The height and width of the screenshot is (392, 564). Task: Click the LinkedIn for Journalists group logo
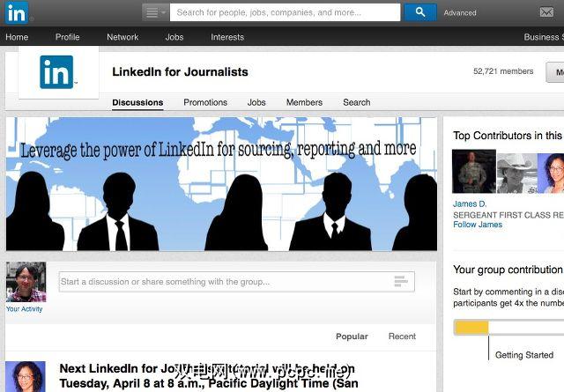coord(56,72)
